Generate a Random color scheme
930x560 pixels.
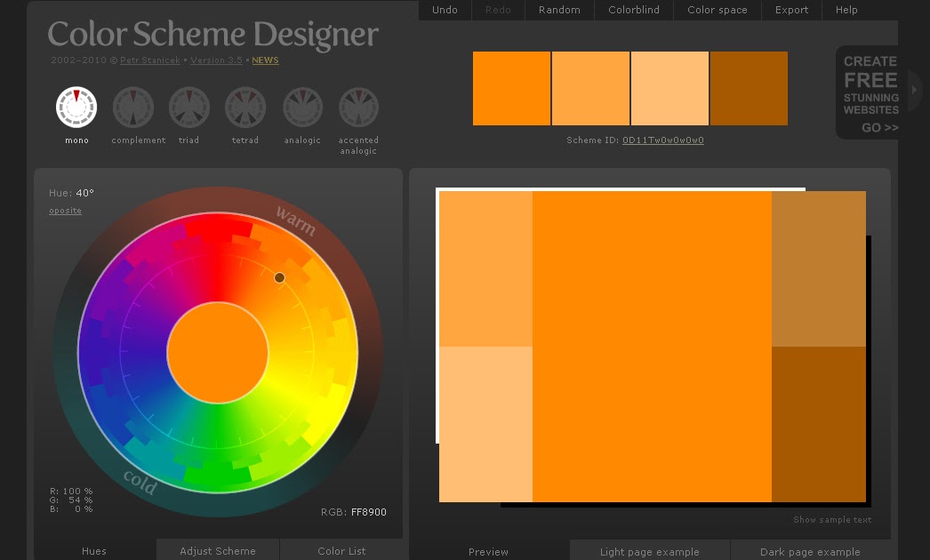click(559, 10)
